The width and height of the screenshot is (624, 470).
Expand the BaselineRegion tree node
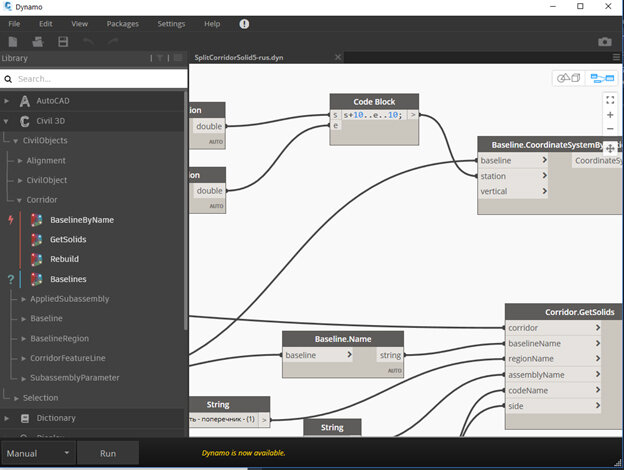pos(23,338)
